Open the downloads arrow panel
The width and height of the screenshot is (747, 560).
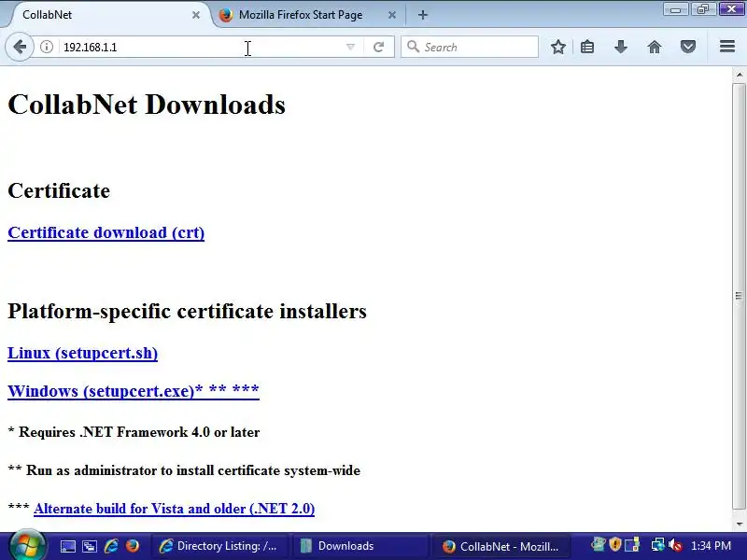coord(621,47)
